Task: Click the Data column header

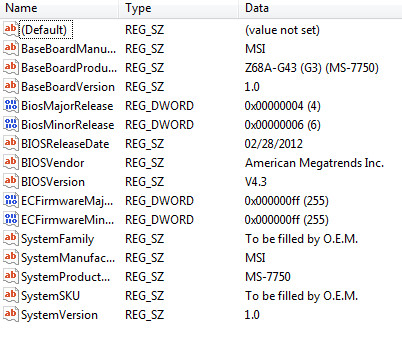Action: click(x=320, y=8)
